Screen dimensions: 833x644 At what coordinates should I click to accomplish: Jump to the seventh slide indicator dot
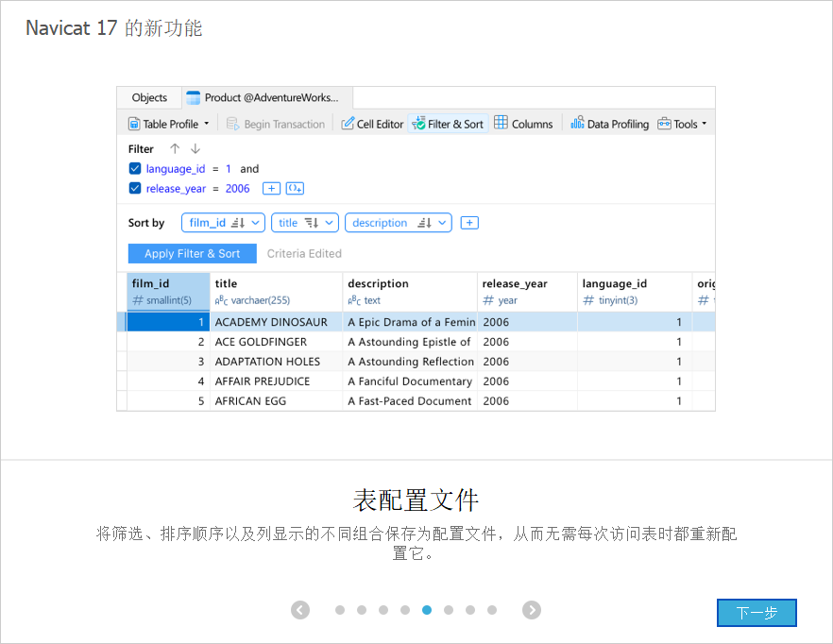click(x=470, y=610)
